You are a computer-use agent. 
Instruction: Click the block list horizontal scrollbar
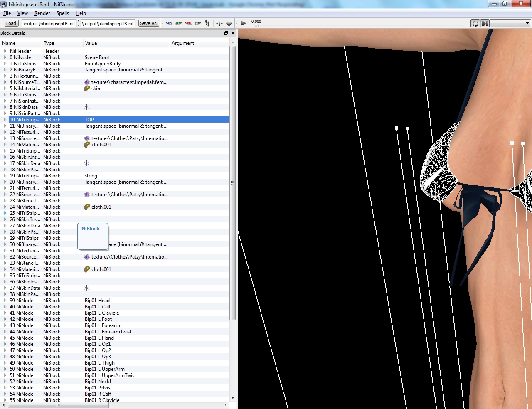point(58,405)
